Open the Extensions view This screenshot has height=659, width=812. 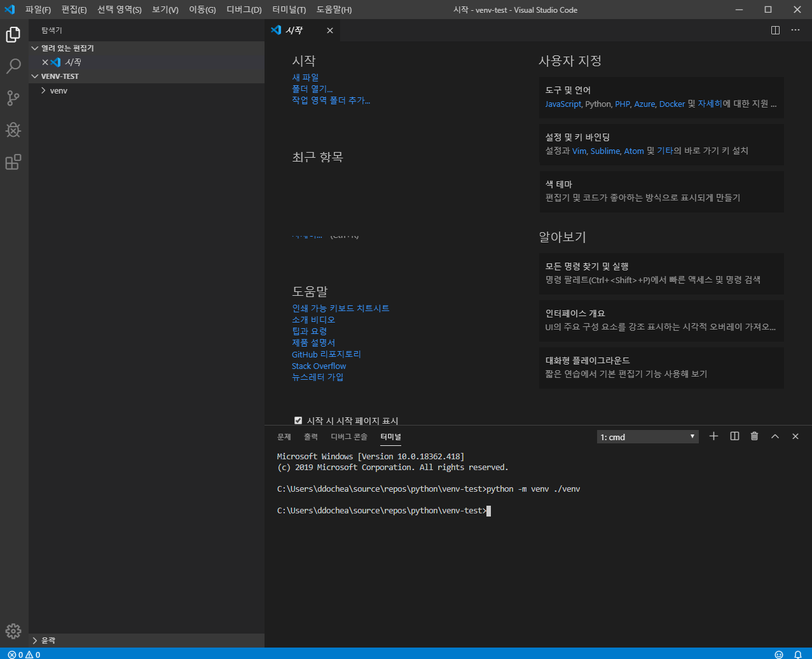[13, 162]
